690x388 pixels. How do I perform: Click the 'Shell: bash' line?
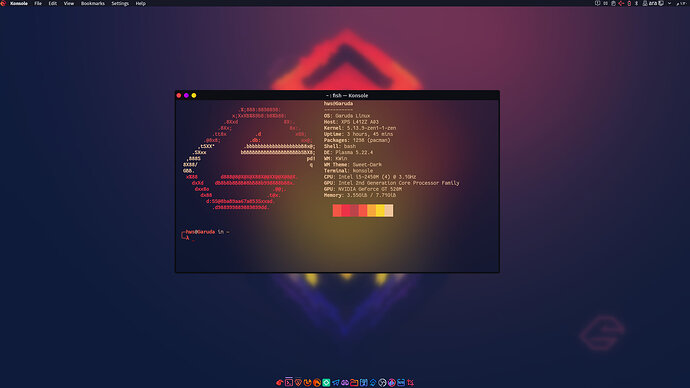(x=340, y=146)
